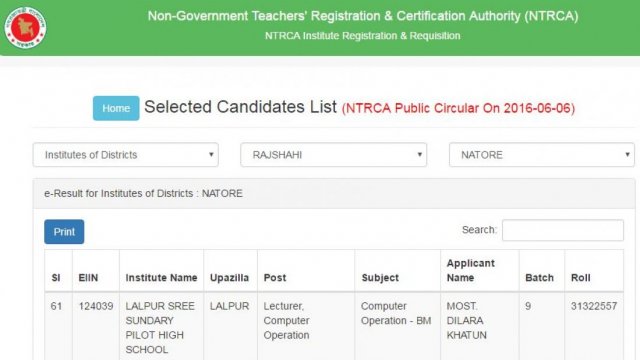The width and height of the screenshot is (640, 360).
Task: Print the selected candidates list
Action: click(64, 232)
